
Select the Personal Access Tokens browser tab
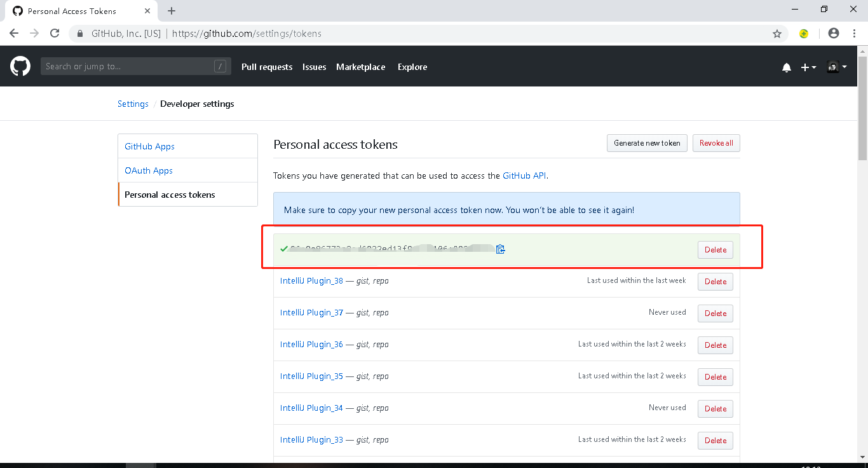pos(83,11)
